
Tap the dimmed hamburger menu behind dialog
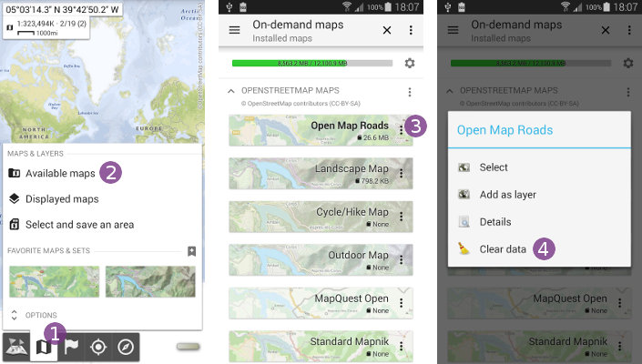coord(453,30)
